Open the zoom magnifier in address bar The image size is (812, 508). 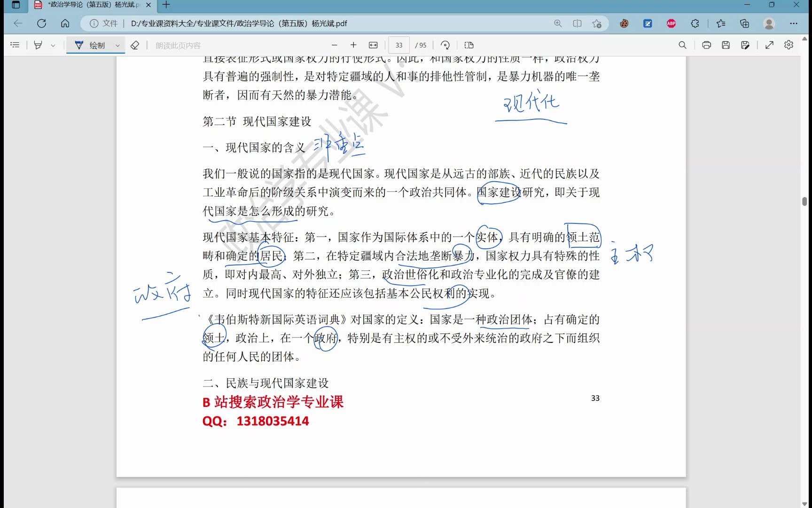click(x=558, y=24)
